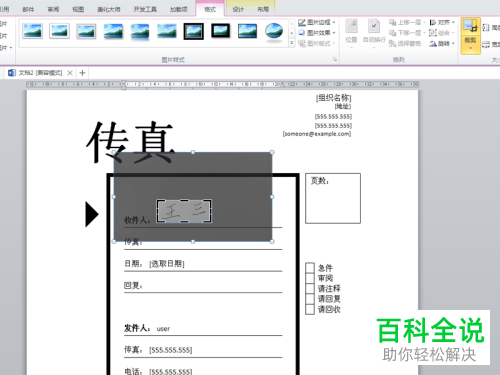
Task: Open the 对齐 dropdown arrow
Action: tap(453, 22)
